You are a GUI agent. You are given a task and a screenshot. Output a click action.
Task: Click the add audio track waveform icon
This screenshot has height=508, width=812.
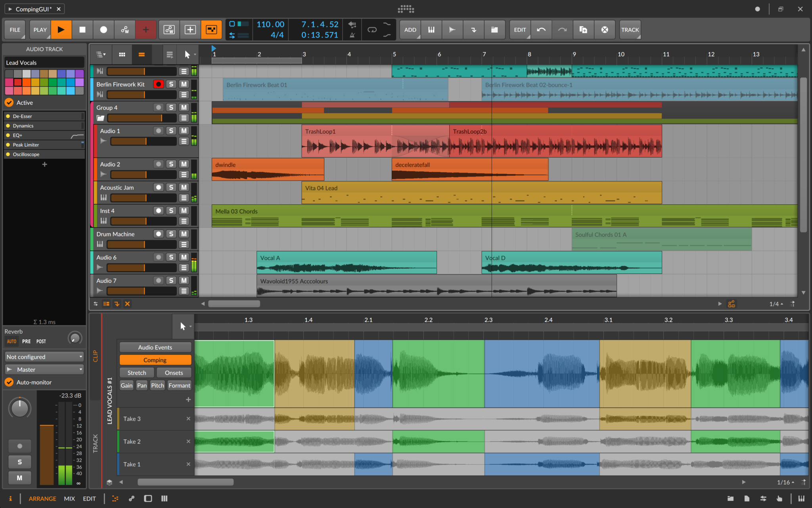pyautogui.click(x=452, y=29)
